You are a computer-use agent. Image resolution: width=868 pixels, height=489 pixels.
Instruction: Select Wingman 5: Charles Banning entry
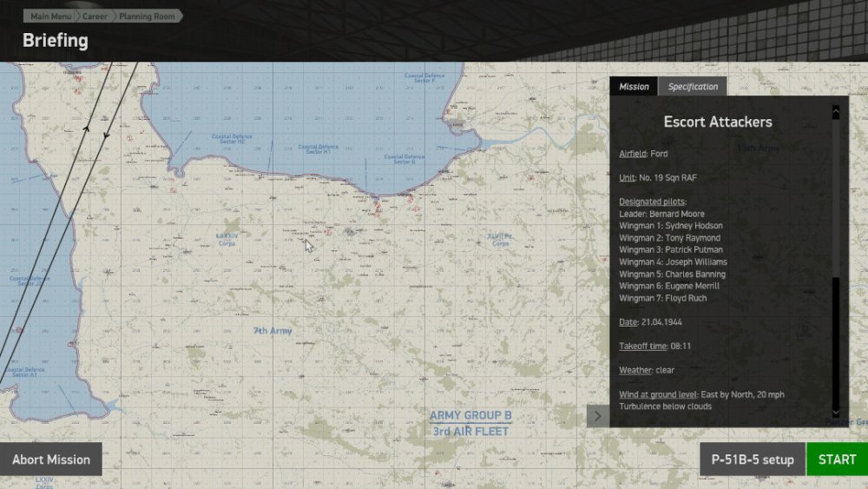point(672,274)
